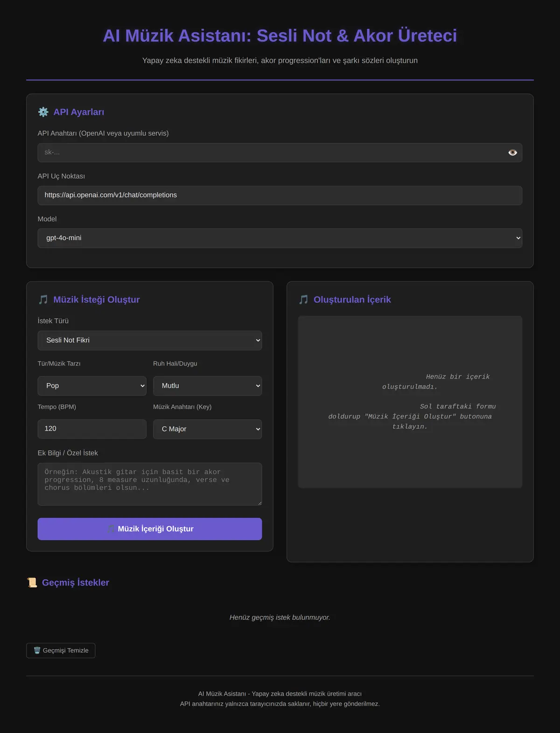Click the Müzik İçeriği Oluştur button
The width and height of the screenshot is (560, 733).
[x=150, y=529]
